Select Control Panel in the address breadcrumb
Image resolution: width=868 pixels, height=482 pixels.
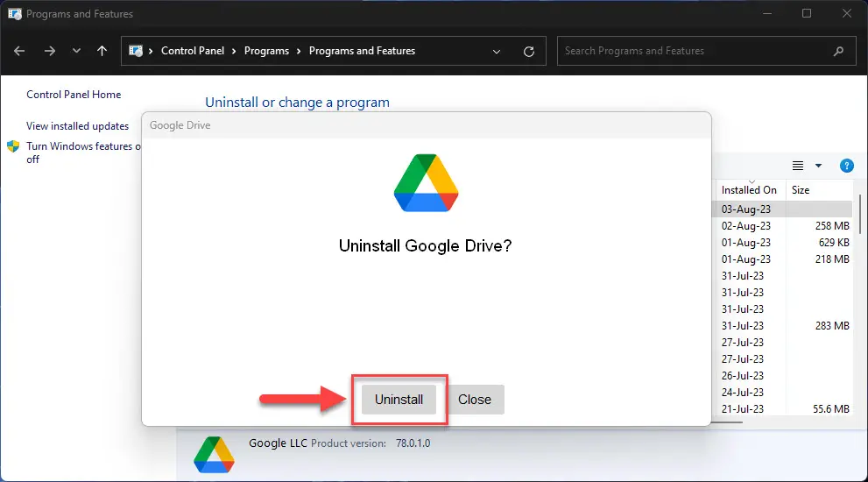(x=193, y=51)
